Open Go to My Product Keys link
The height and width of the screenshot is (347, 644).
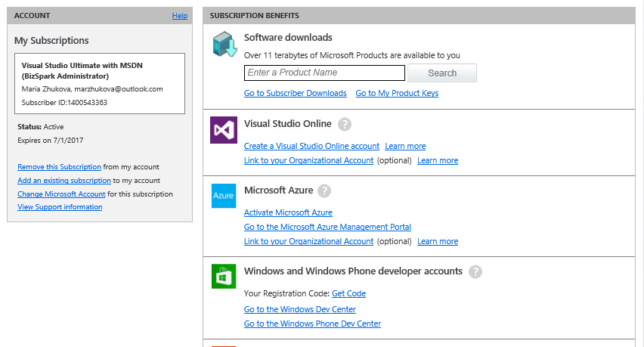(397, 93)
